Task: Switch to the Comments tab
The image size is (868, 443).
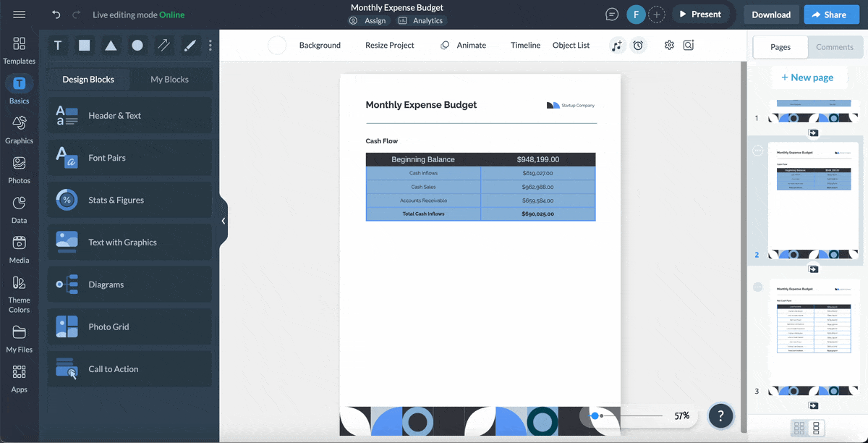Action: (835, 47)
